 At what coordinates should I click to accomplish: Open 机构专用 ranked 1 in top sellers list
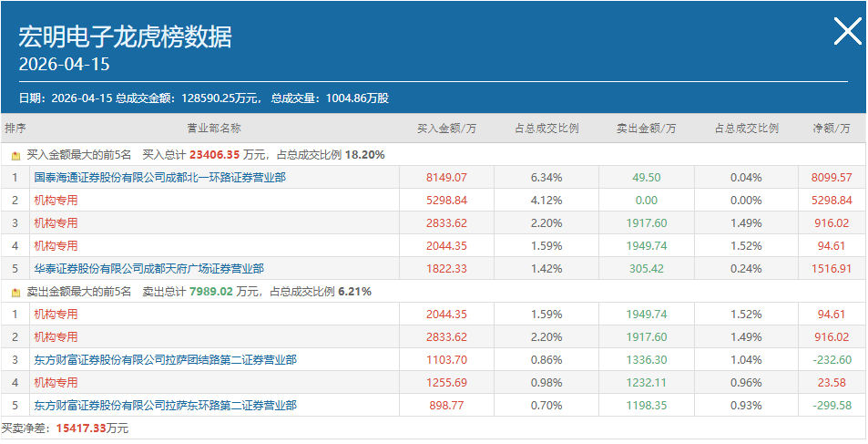tap(56, 315)
